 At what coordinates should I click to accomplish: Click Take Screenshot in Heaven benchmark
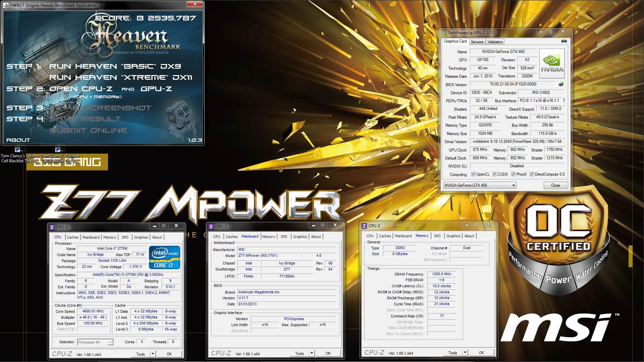[100, 108]
